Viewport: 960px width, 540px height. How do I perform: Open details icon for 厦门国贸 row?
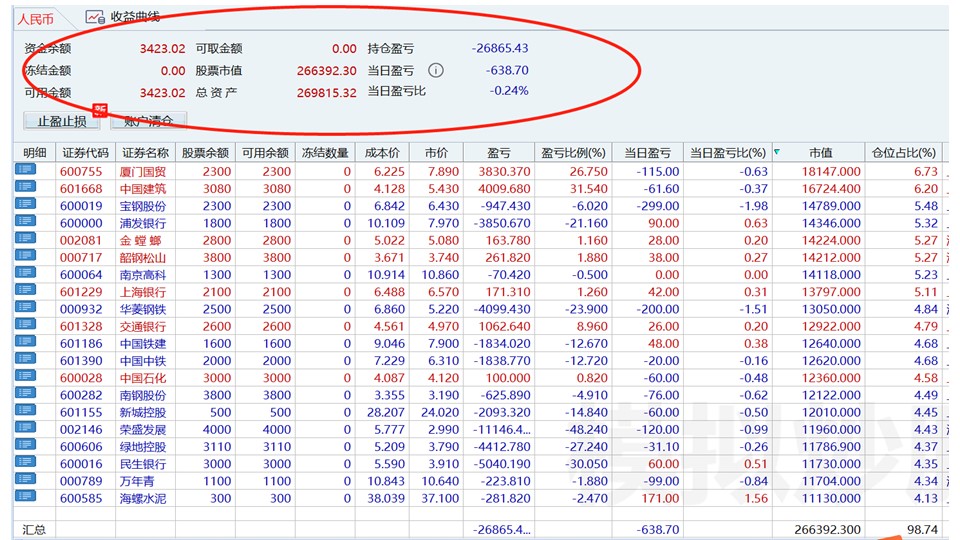25,170
